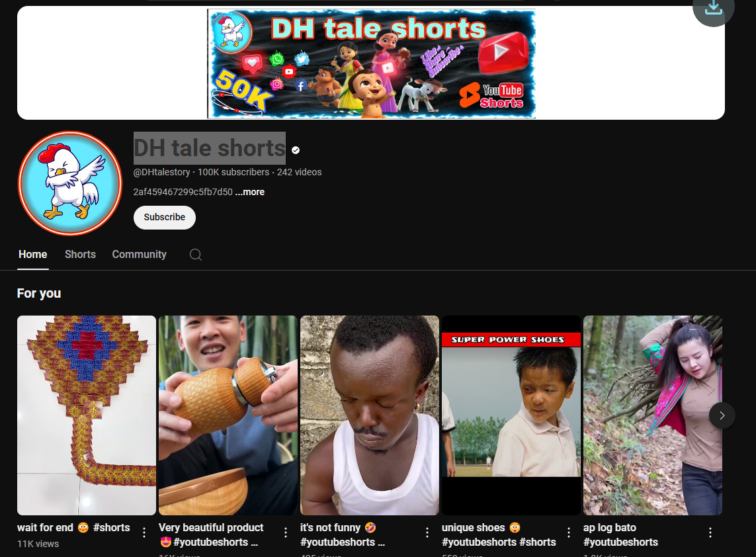The image size is (756, 557).
Task: Open the Community tab
Action: [x=140, y=254]
